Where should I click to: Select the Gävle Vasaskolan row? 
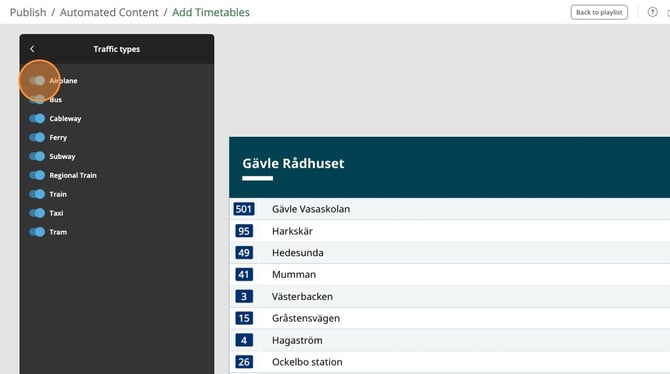click(x=450, y=209)
